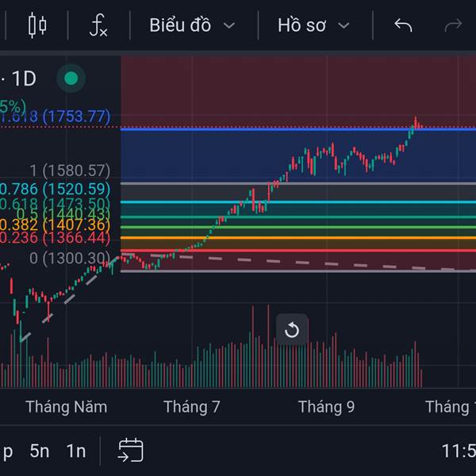The width and height of the screenshot is (476, 476).
Task: Click the Tháng 7 time axis label
Action: coord(191,407)
